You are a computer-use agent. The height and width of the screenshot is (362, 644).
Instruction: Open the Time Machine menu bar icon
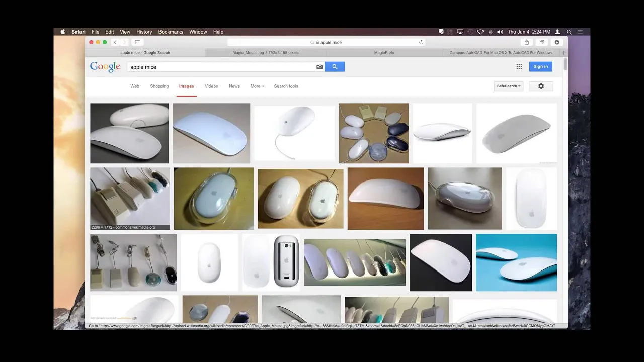(470, 32)
